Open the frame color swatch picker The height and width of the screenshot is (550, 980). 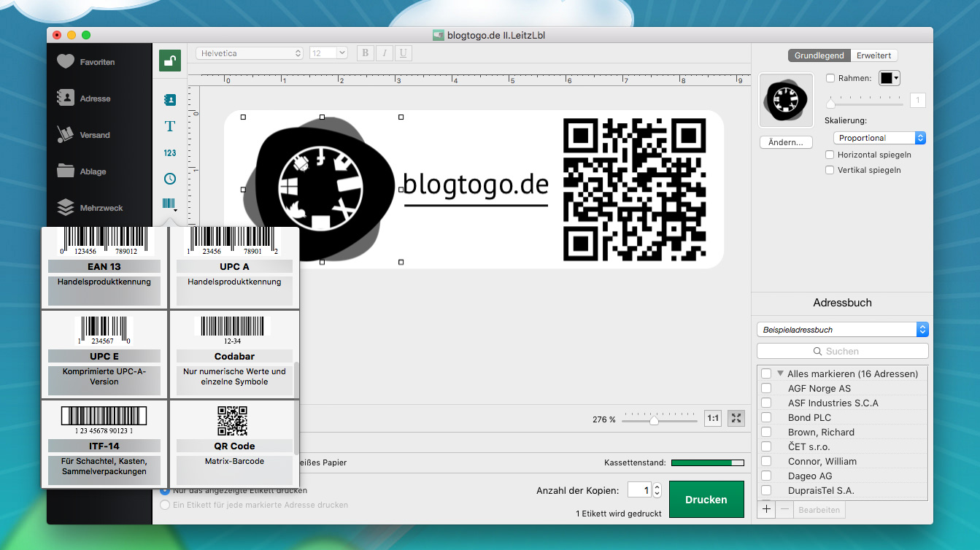tap(890, 78)
